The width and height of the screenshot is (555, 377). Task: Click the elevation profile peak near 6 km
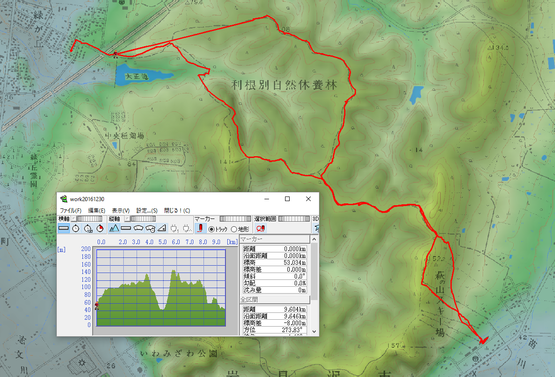point(173,272)
